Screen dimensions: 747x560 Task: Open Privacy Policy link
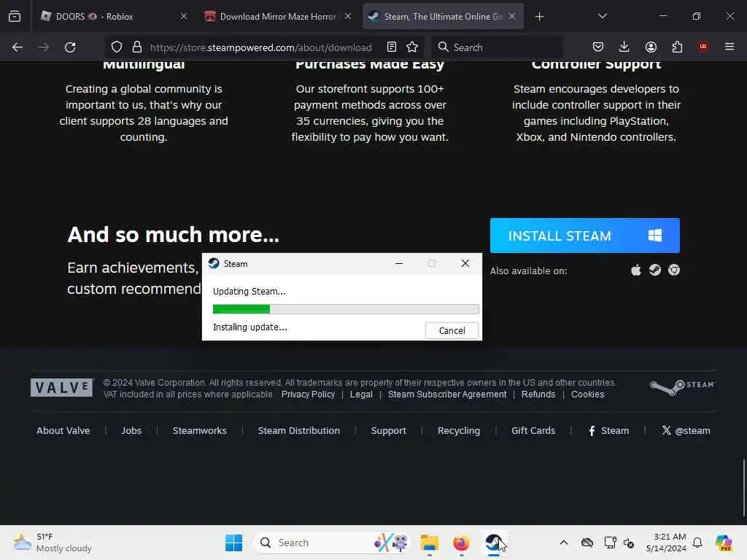coord(308,394)
